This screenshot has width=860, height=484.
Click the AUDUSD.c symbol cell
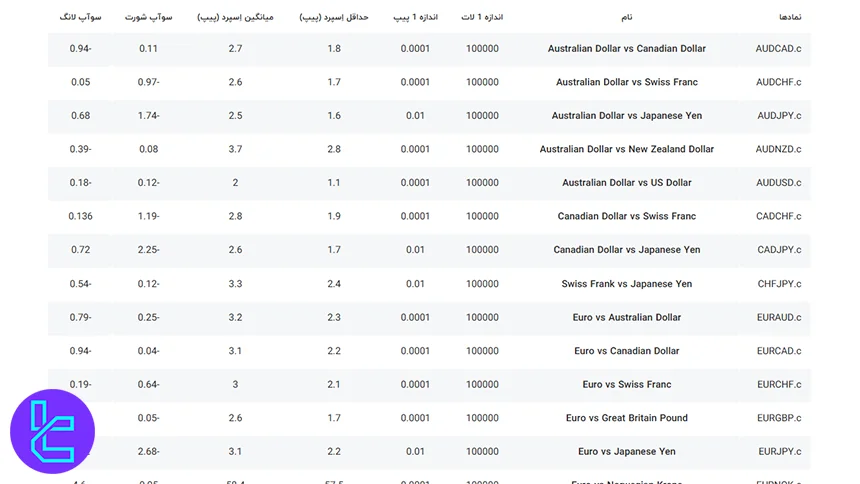point(778,183)
